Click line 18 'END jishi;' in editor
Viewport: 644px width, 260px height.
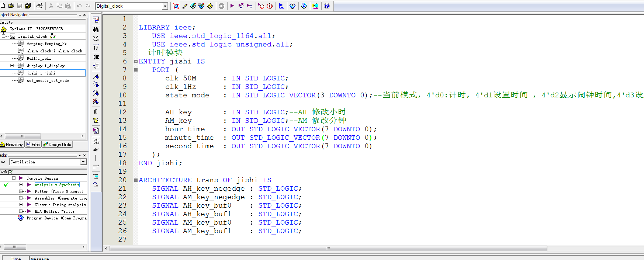coord(160,163)
